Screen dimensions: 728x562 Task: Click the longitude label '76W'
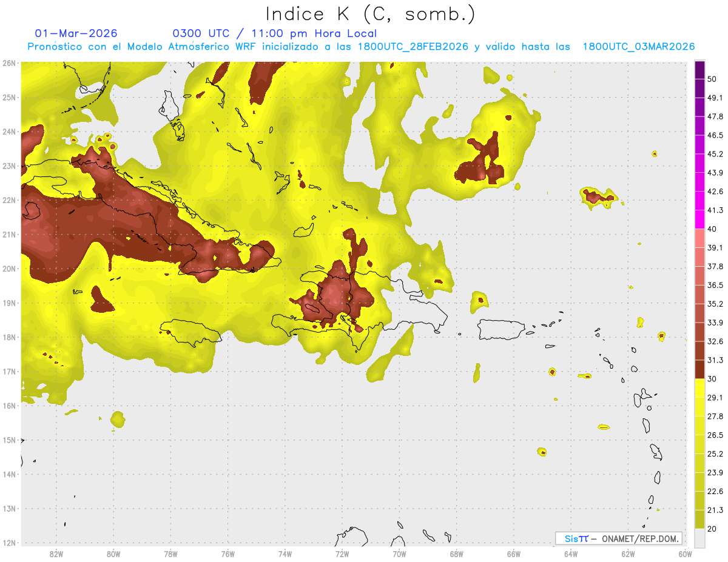coord(227,554)
